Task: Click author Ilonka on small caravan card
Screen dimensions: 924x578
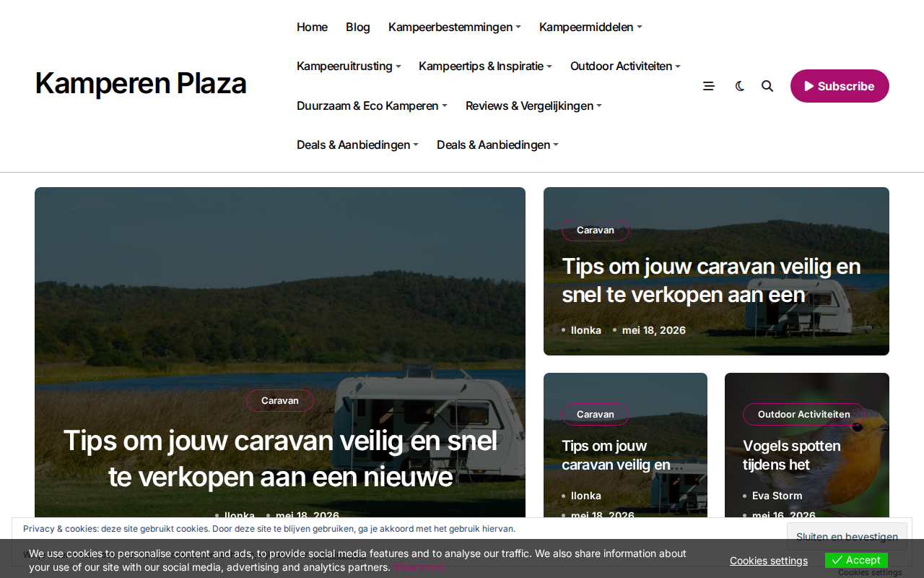Action: point(585,496)
